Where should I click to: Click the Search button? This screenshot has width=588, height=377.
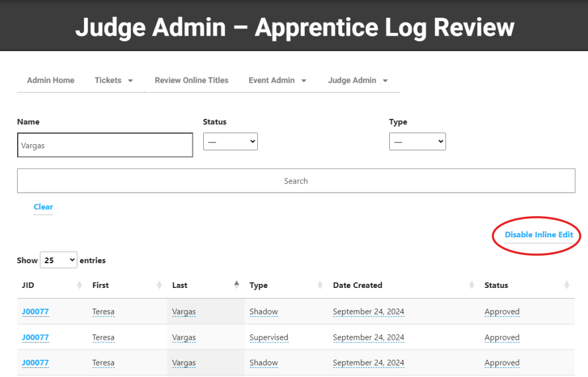[x=296, y=180]
